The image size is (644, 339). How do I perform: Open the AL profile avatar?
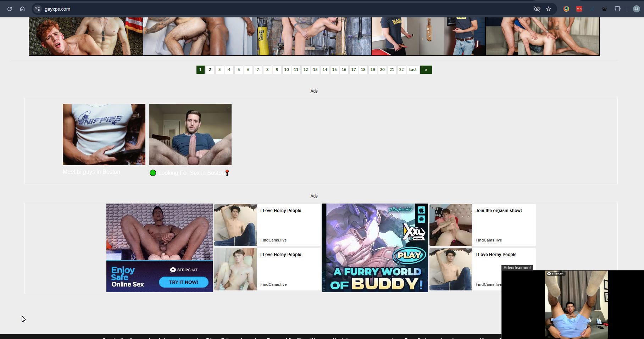click(637, 9)
